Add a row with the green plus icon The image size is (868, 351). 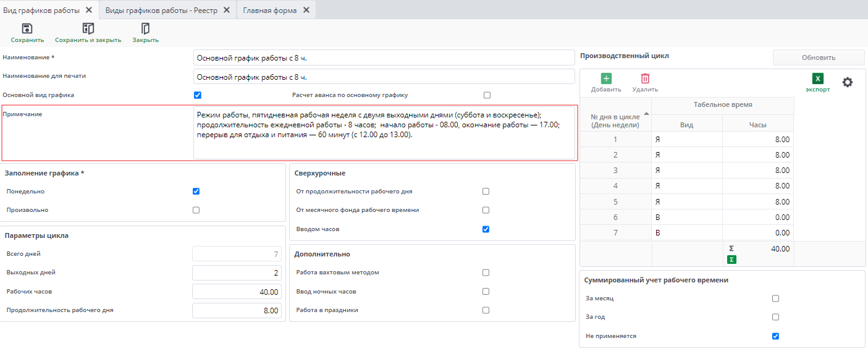coord(606,78)
